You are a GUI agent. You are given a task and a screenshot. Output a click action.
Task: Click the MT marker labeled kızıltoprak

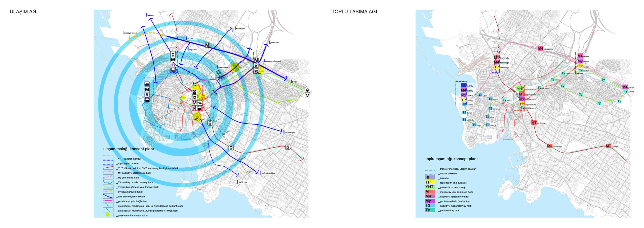(534, 123)
